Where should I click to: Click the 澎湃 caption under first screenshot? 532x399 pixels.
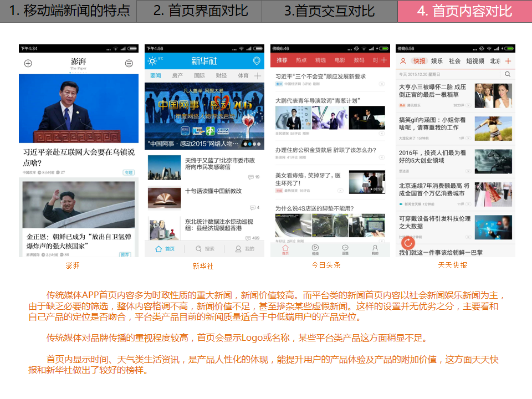[73, 265]
